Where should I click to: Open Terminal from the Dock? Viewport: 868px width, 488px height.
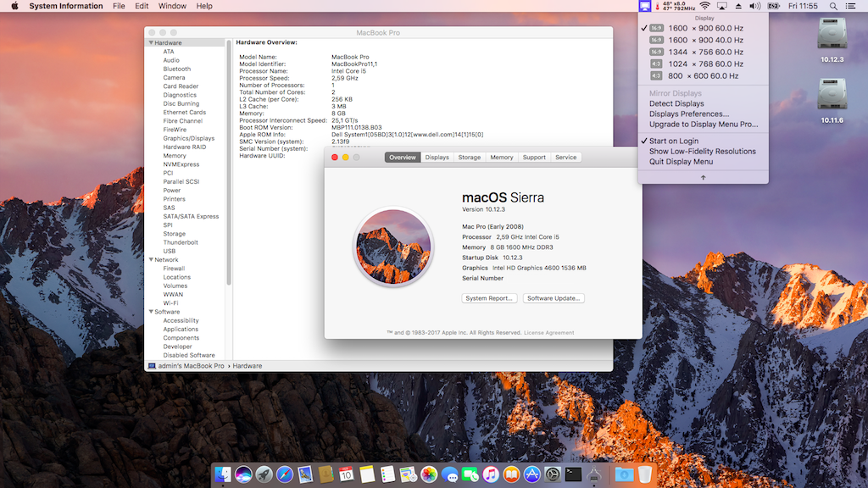pyautogui.click(x=571, y=474)
